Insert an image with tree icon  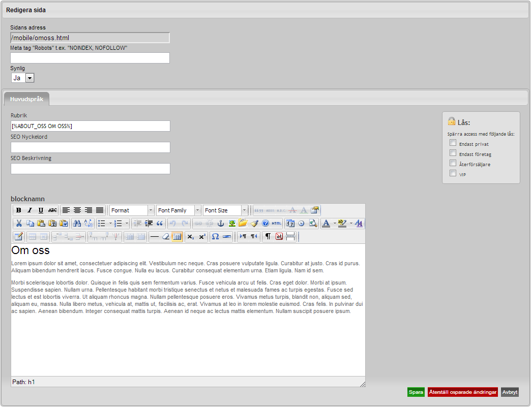pyautogui.click(x=232, y=224)
